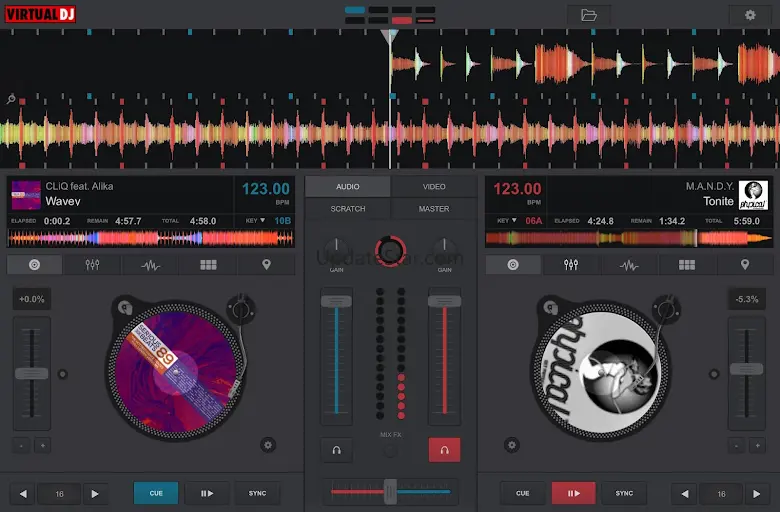This screenshot has height=512, width=780.
Task: Select right deck EQ mixer icon
Action: pos(571,265)
